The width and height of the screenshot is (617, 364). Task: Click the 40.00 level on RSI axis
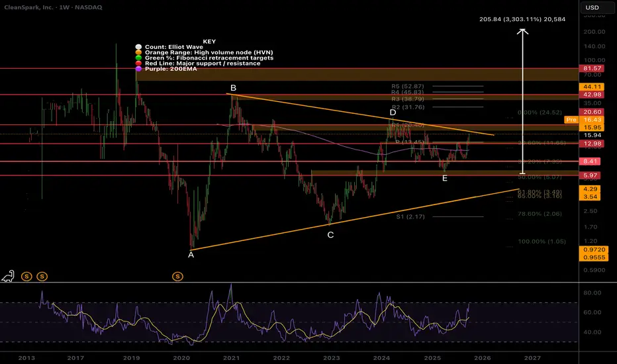tap(593, 332)
